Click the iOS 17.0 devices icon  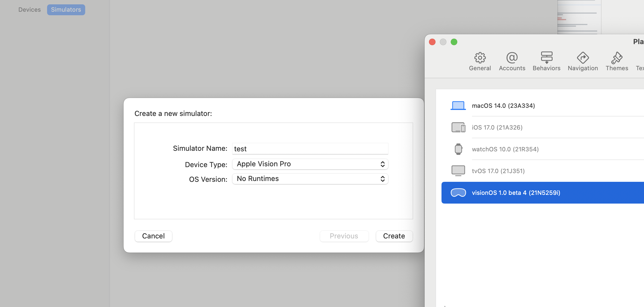[x=458, y=127]
